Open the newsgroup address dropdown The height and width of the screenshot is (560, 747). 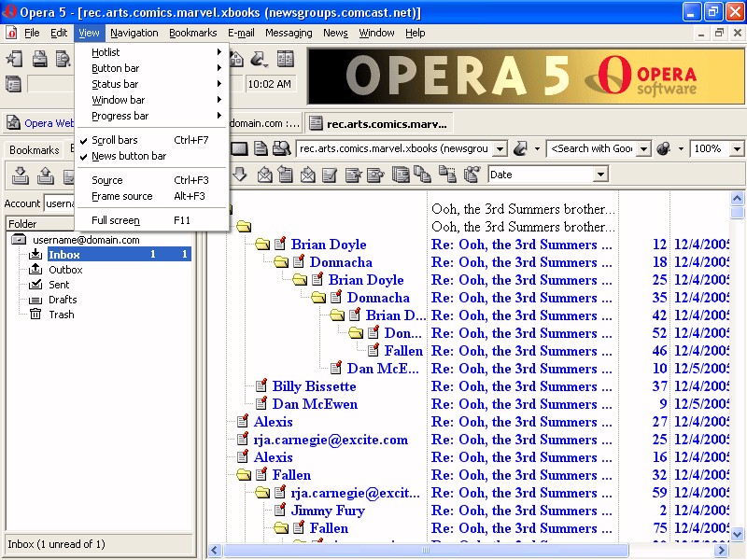tap(500, 149)
